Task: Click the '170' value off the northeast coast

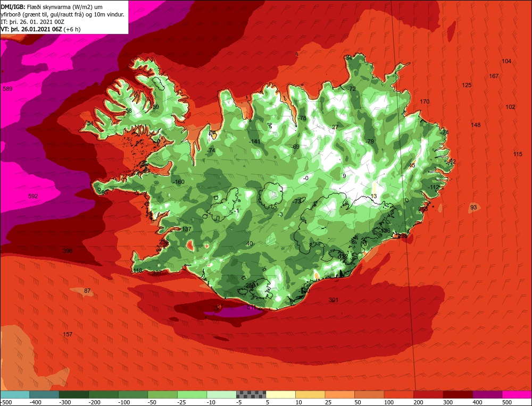Action: (425, 101)
